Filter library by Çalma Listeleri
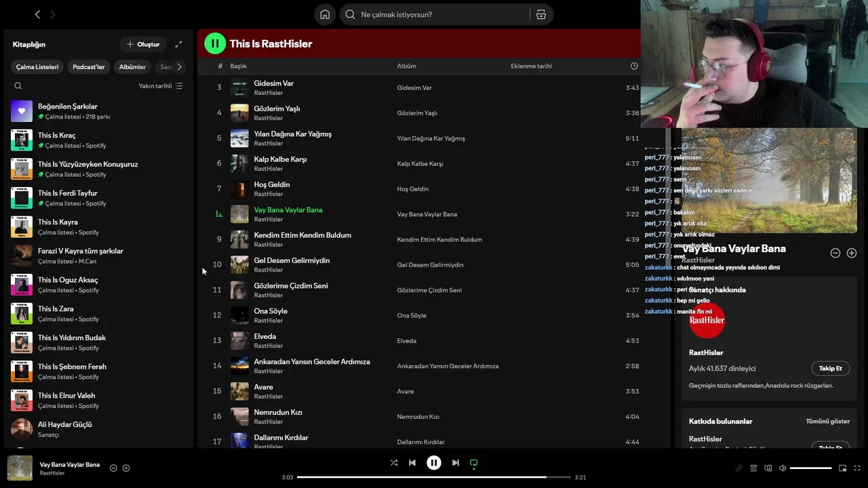868x488 pixels. point(37,67)
